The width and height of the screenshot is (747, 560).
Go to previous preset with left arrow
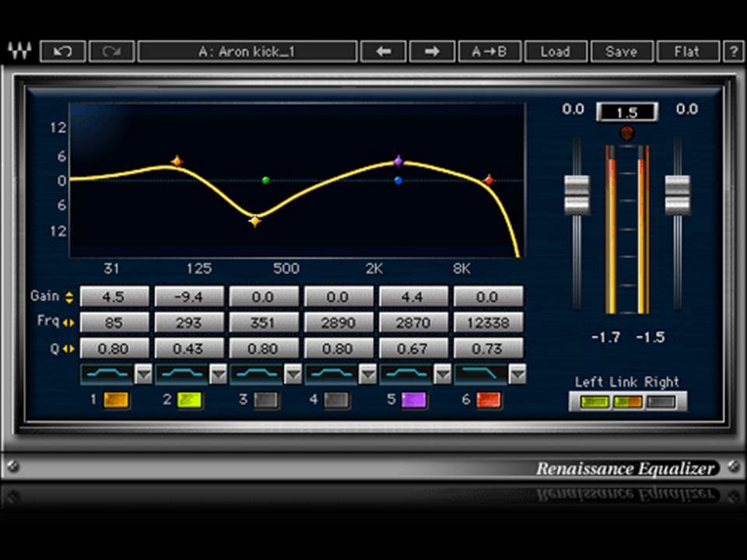pyautogui.click(x=384, y=51)
